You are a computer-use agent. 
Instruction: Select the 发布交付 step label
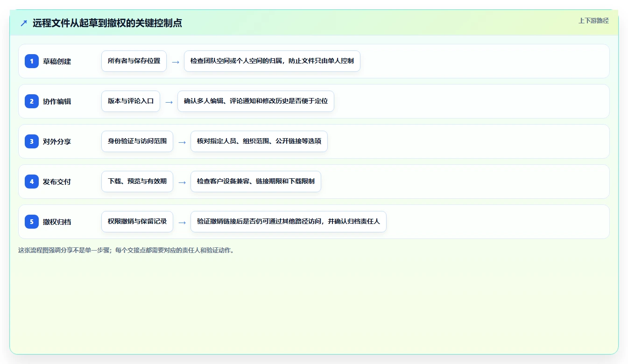coord(57,182)
